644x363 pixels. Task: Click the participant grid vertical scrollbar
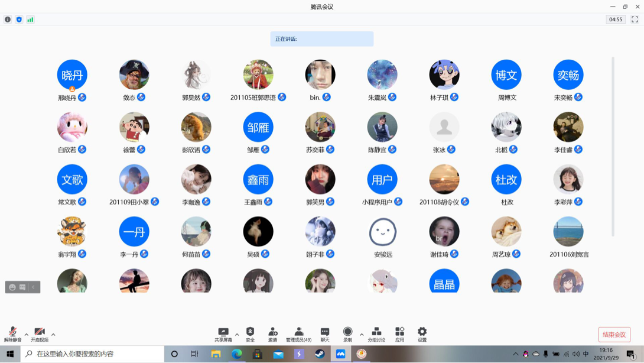tap(613, 148)
